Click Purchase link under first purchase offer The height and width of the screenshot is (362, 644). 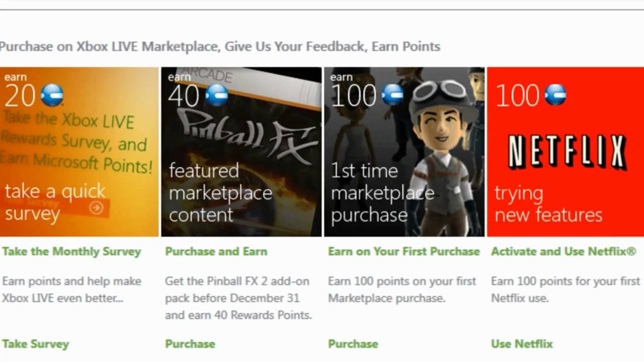353,344
